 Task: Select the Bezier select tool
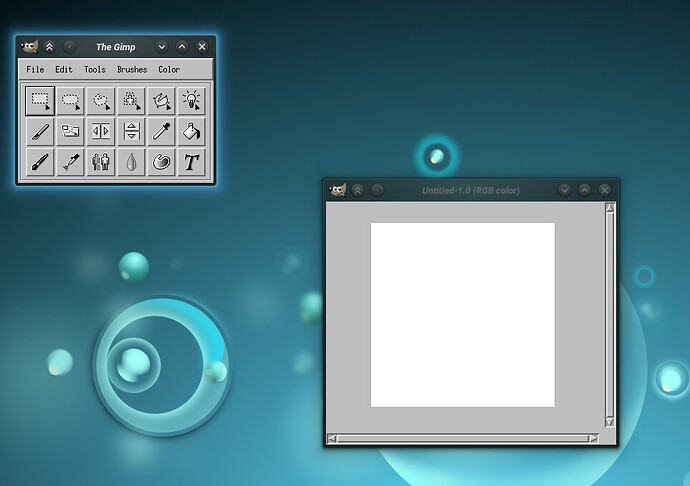[x=161, y=101]
